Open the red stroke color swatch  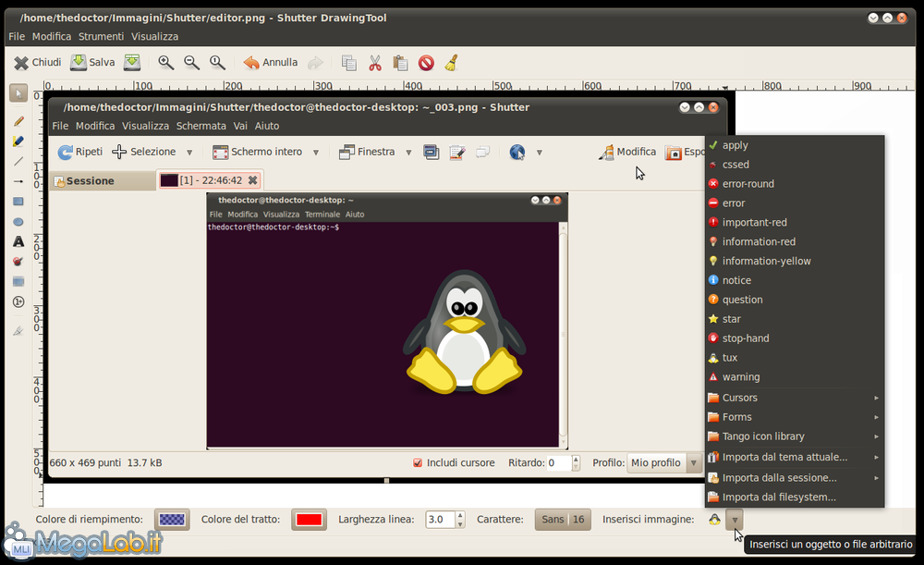click(309, 520)
